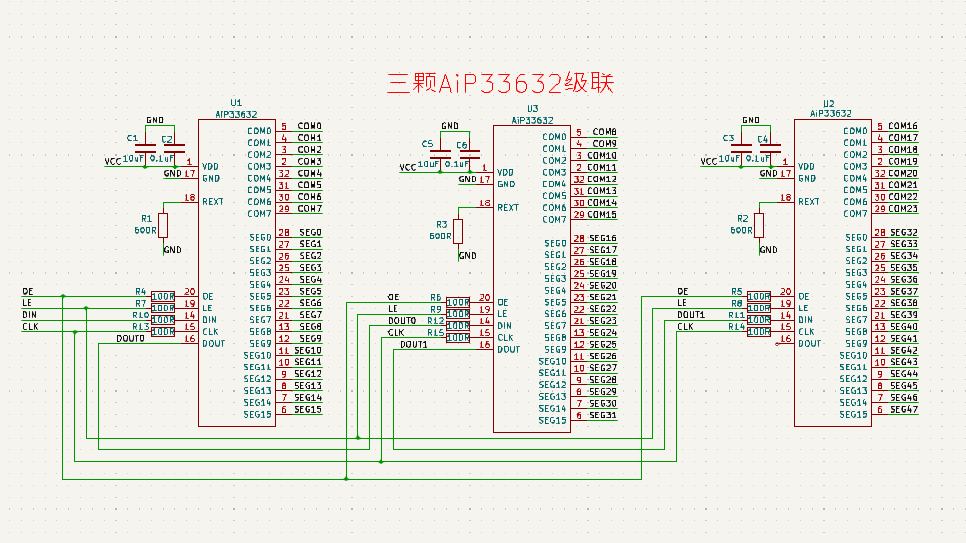Click capacitor C2 0.1uF symbol
966x543 pixels.
click(166, 148)
